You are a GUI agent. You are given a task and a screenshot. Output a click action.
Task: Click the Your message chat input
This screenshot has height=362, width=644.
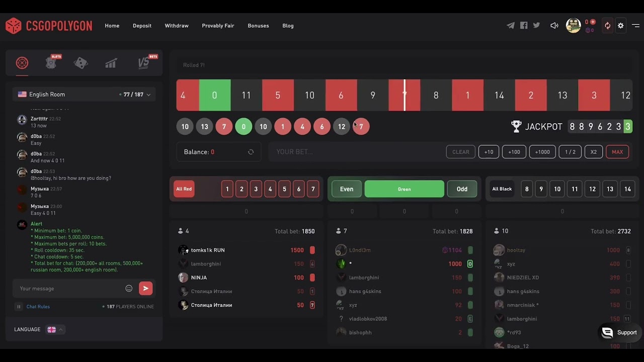pos(69,288)
